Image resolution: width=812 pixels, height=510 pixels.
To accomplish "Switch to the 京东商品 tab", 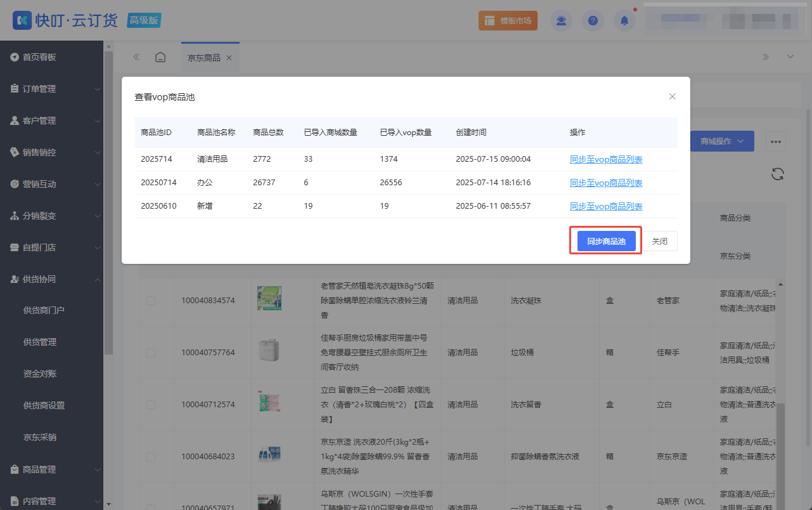I will [204, 58].
